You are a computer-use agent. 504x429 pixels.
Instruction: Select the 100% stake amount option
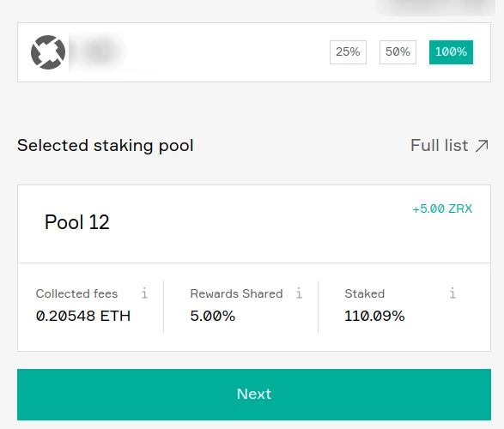click(x=451, y=52)
